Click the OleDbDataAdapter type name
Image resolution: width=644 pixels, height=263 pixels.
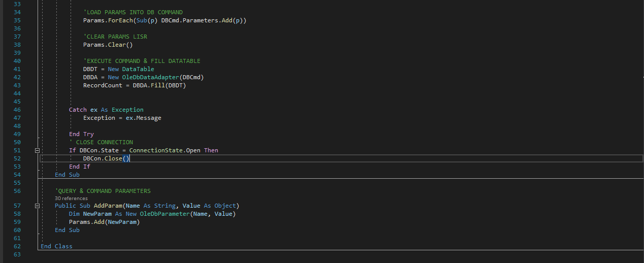[151, 77]
